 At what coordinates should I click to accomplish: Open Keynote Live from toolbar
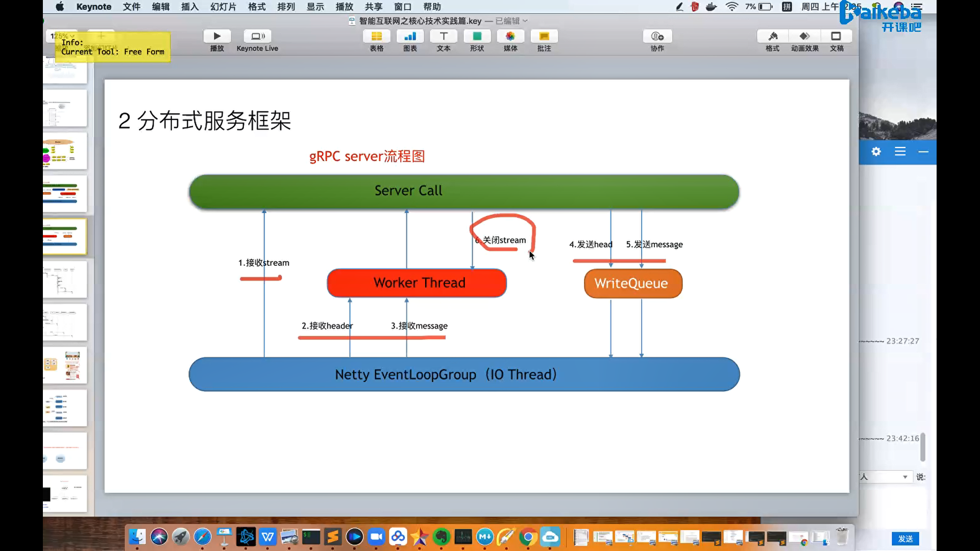257,36
